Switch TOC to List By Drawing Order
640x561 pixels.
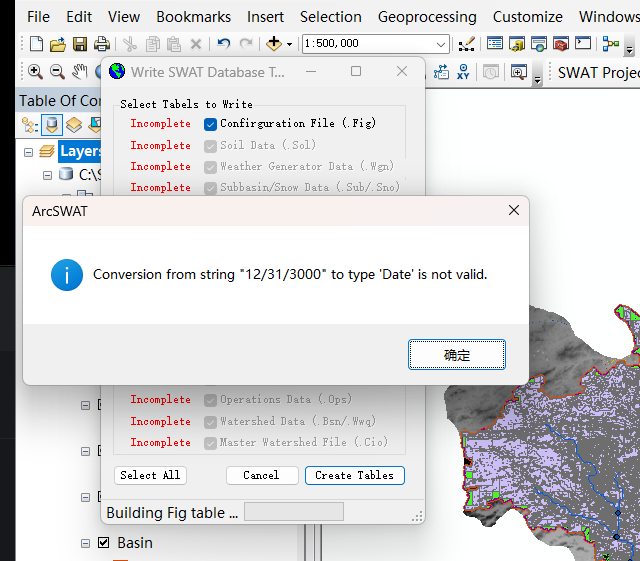tap(30, 125)
